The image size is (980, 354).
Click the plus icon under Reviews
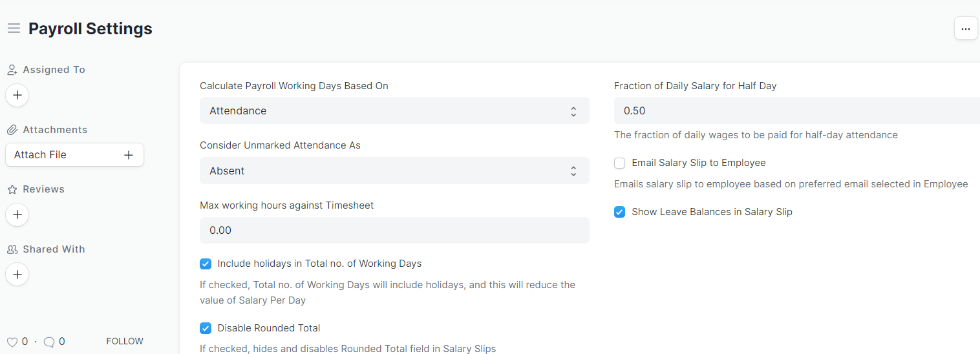tap(17, 214)
